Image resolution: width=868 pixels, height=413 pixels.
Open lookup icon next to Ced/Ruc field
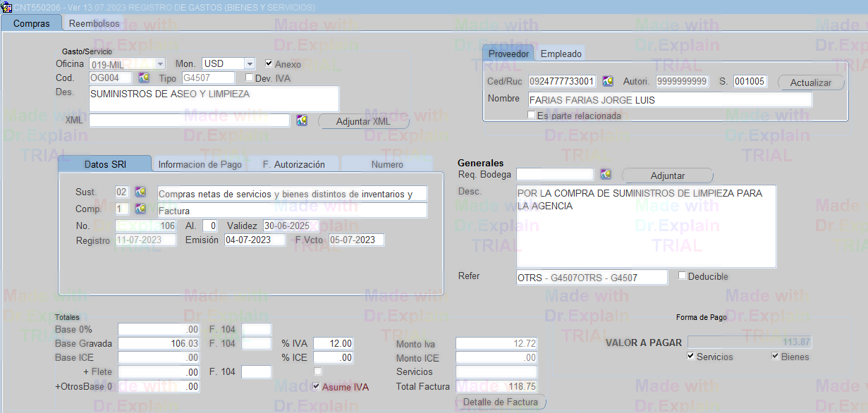point(607,81)
